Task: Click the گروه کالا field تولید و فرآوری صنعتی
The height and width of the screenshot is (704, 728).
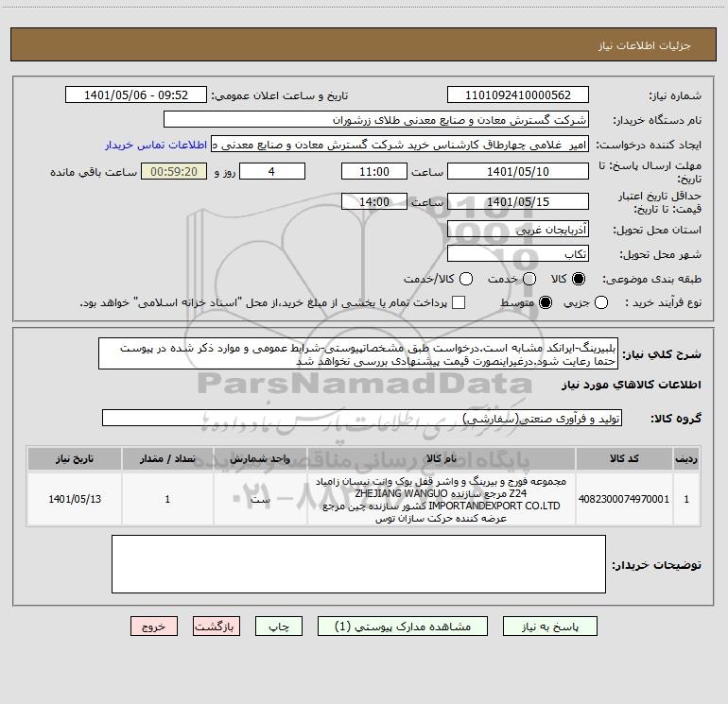Action: click(x=362, y=418)
